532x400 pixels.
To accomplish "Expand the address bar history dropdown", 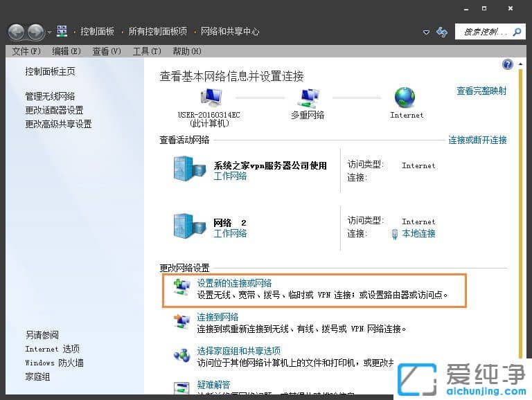I will click(x=426, y=33).
